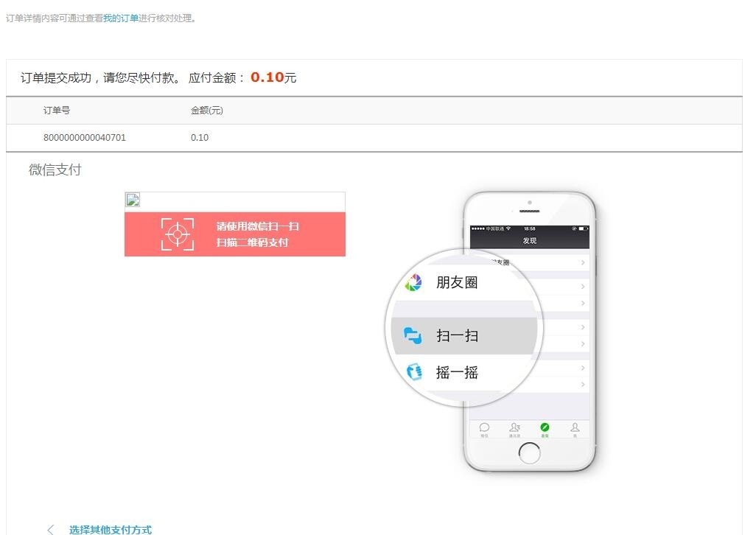Click the scan target crosshair icon
756x535 pixels.
tap(178, 234)
